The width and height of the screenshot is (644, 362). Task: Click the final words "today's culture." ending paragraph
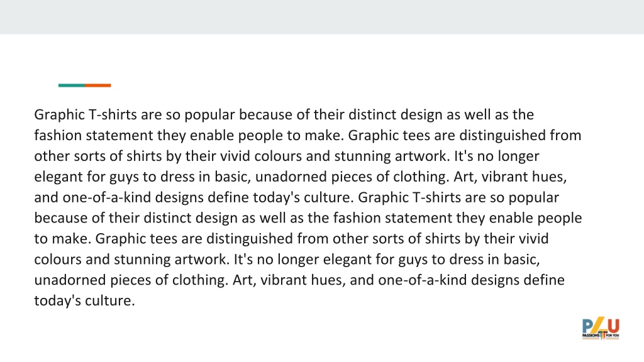pyautogui.click(x=85, y=301)
